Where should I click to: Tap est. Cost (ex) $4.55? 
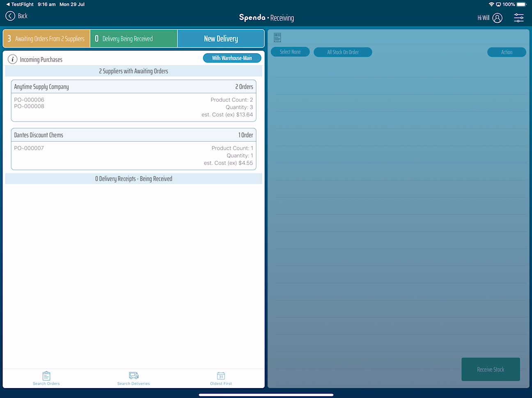click(x=229, y=163)
